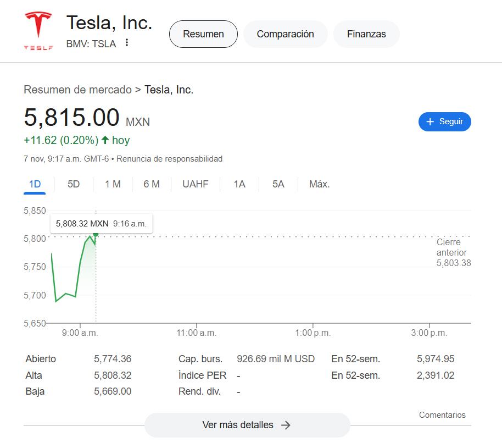Open the three-dot options menu beside BMV: TSLA
Viewport: 502px width, 448px height.
(126, 43)
